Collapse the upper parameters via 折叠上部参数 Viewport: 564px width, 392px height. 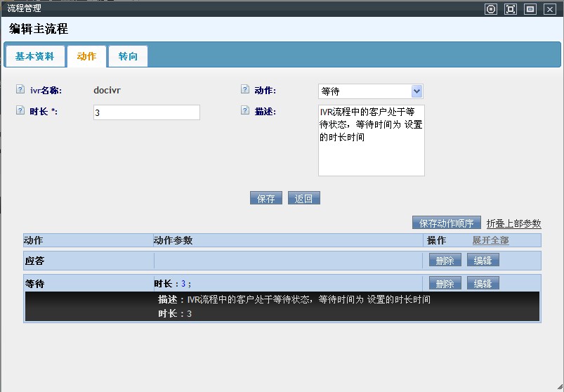[513, 223]
